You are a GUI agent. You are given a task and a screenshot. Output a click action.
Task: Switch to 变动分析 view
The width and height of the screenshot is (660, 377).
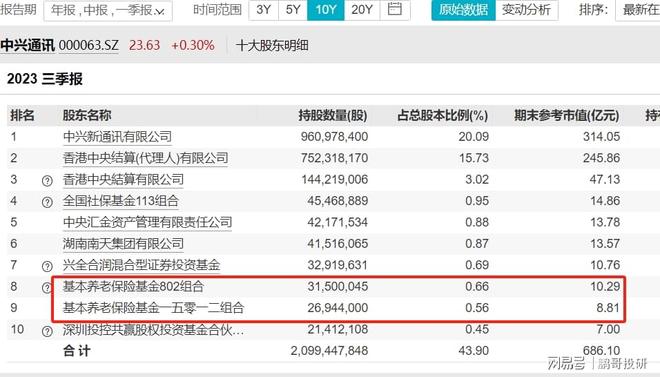pos(527,9)
